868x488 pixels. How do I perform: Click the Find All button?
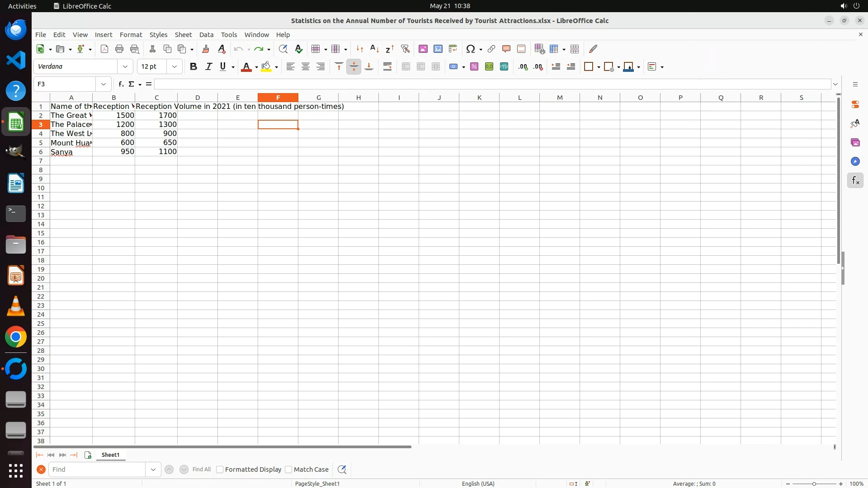coord(201,469)
